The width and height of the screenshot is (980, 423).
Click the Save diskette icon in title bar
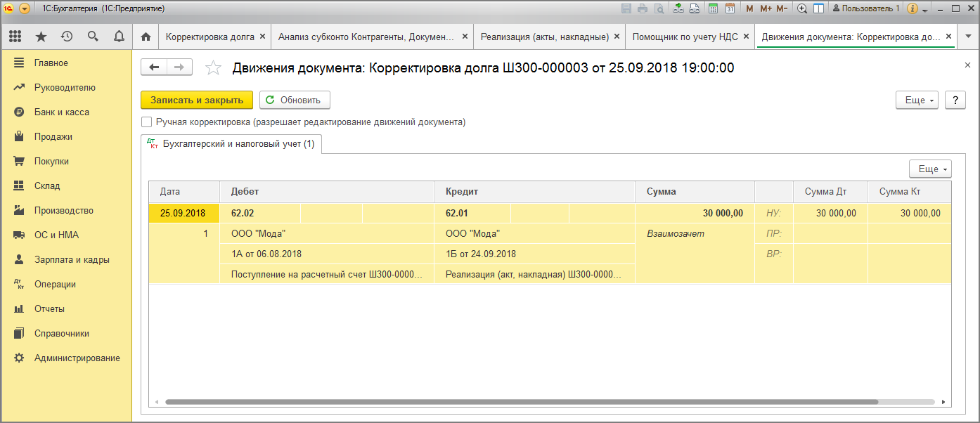pyautogui.click(x=626, y=8)
